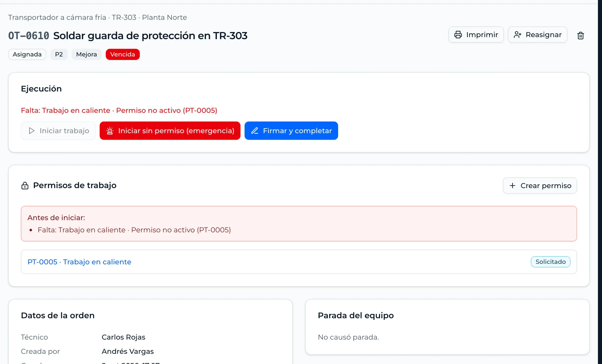The image size is (602, 364).
Task: Click the Crear permiso button
Action: click(x=540, y=186)
